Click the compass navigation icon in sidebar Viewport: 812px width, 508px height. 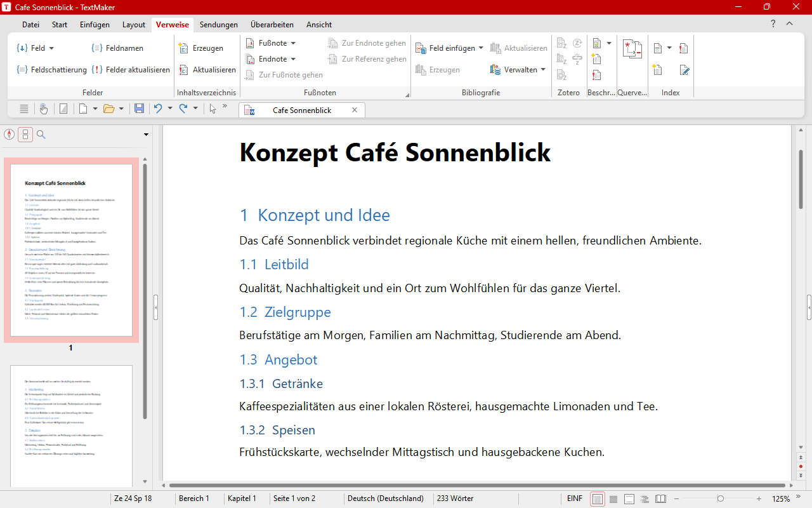click(9, 134)
